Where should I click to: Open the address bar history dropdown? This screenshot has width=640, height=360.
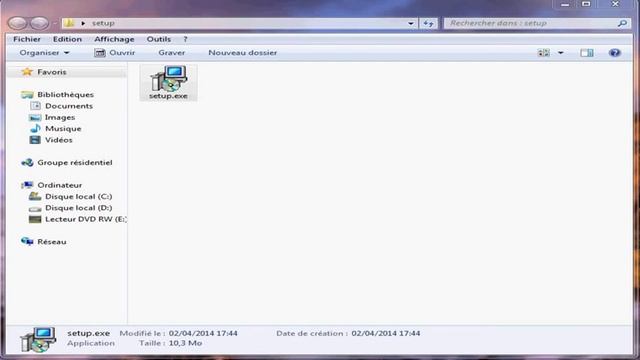coord(411,23)
